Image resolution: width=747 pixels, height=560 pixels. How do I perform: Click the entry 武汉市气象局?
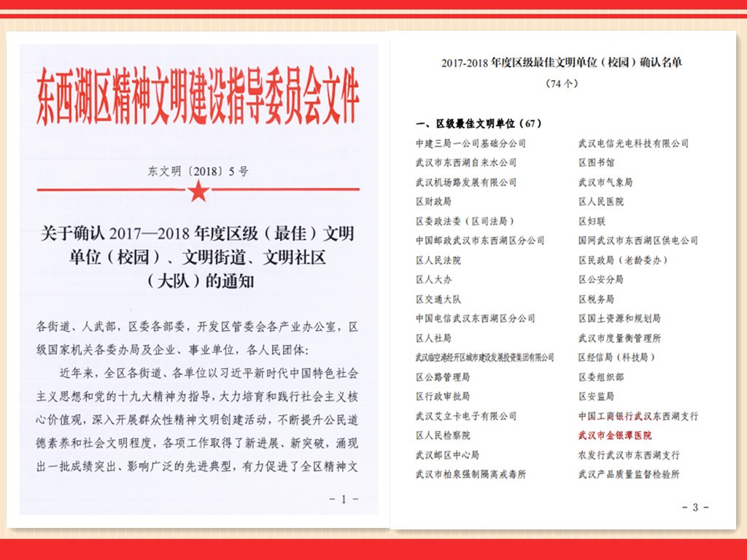click(x=605, y=182)
